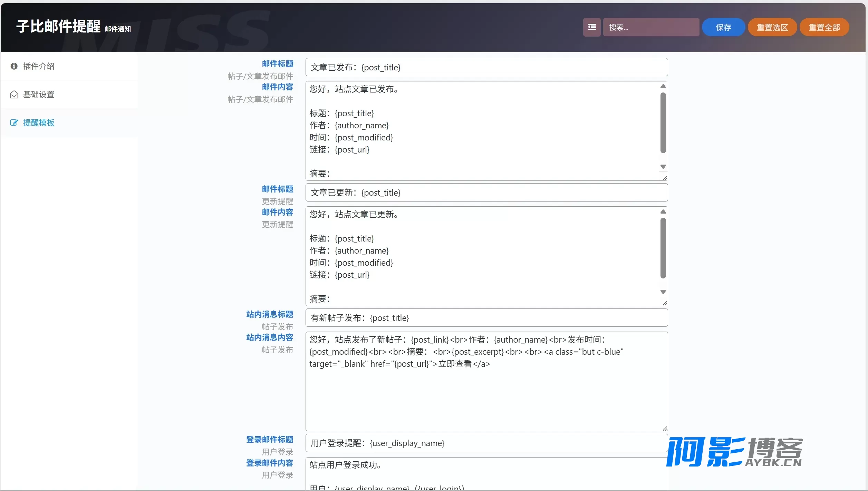Click scrollbar thumb in 文章已发布 content textarea

pyautogui.click(x=663, y=123)
